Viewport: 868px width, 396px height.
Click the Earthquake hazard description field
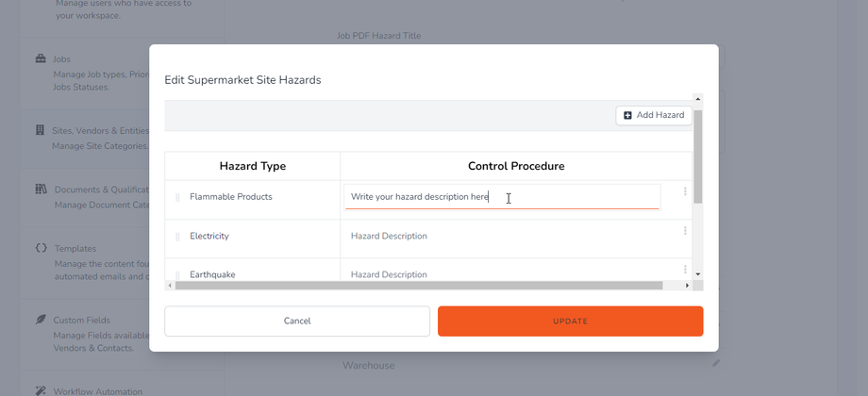(x=501, y=274)
